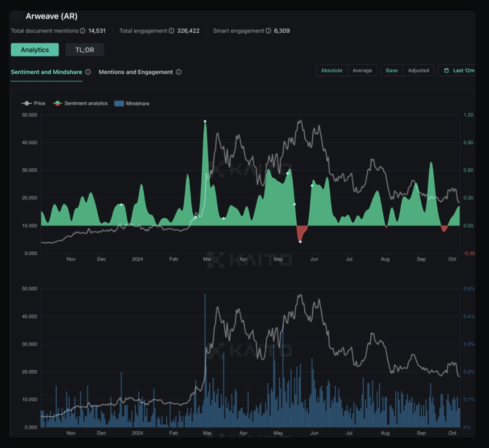The height and width of the screenshot is (448, 489).
Task: Switch to the TL;DR view
Action: click(x=85, y=50)
